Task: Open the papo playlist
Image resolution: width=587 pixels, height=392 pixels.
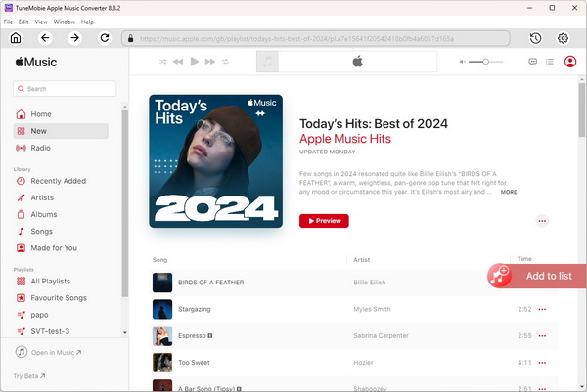Action: point(61,315)
